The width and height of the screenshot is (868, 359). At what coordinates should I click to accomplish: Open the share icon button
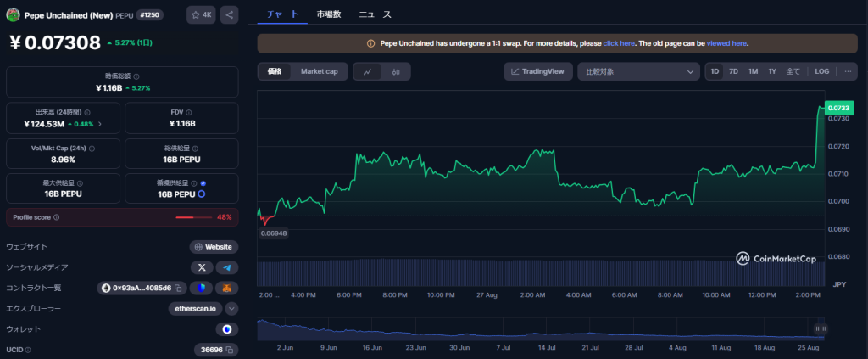(x=229, y=15)
